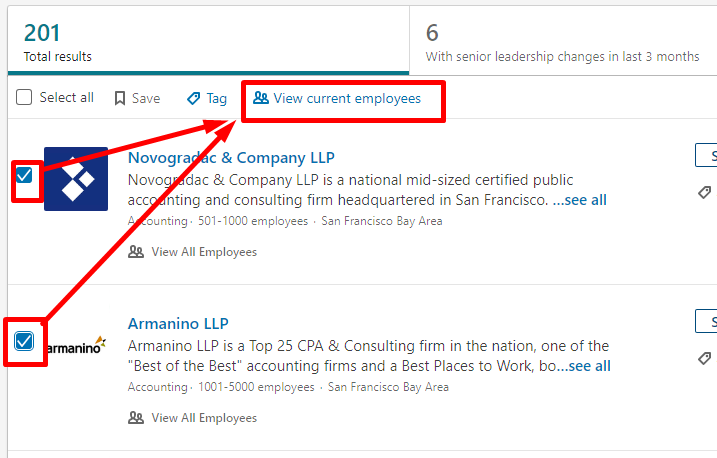
Task: Click the tag icon on Novogradac row
Action: coord(705,192)
